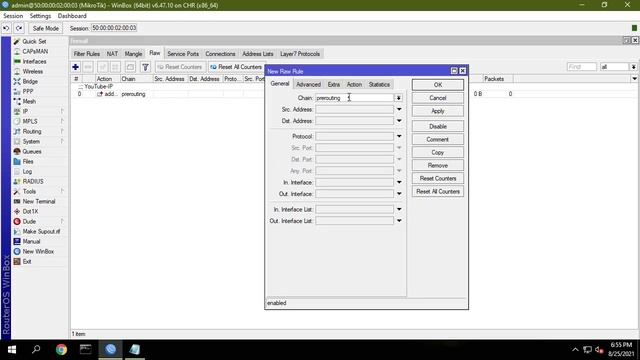This screenshot has height=360, width=640.
Task: Expand the IP submenu
Action: coord(62,111)
